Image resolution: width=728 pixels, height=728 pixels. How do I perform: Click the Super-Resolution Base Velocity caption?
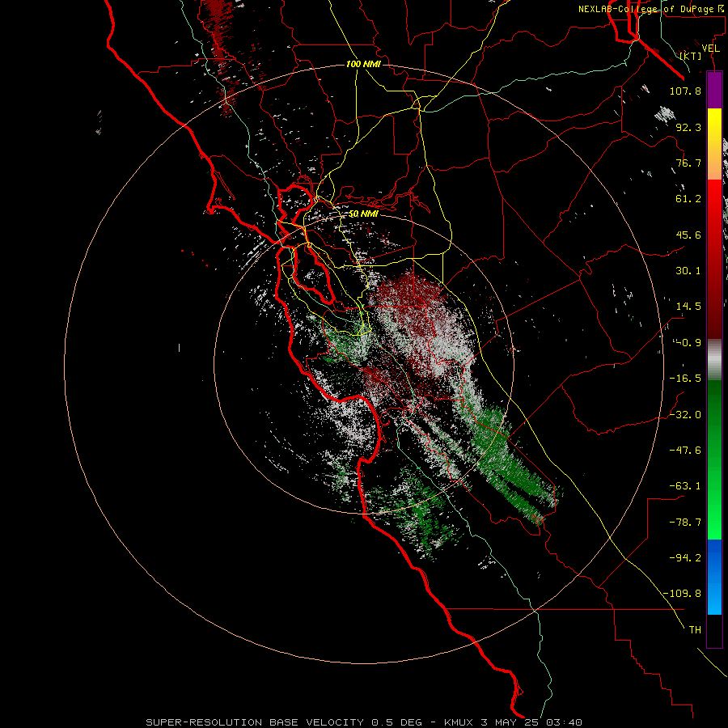(363, 722)
